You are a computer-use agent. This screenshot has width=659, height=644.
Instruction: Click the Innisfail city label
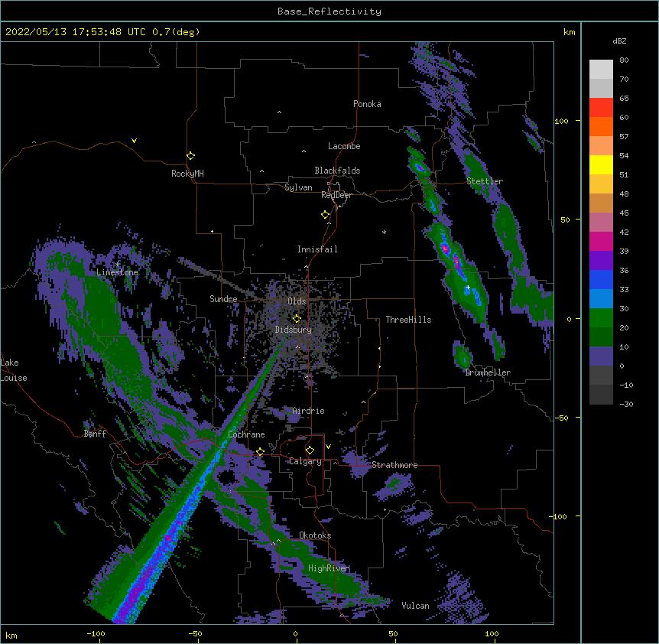[317, 249]
